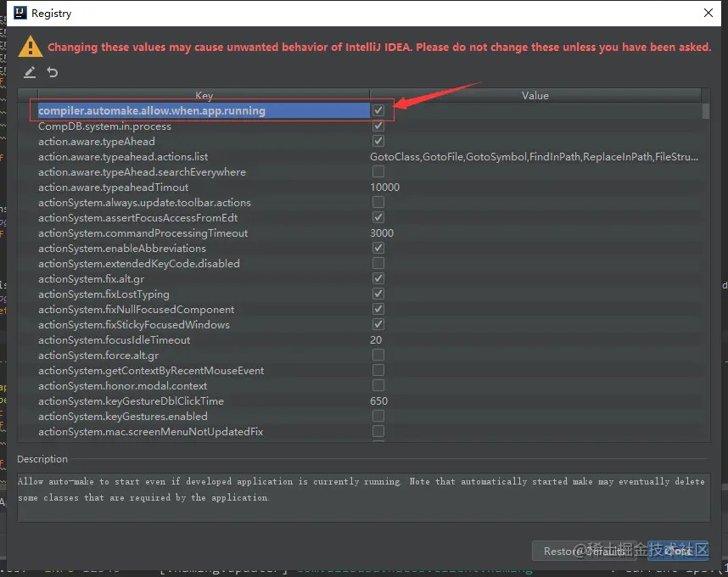Select actionSystem.force.alt.gr key
This screenshot has height=577, width=728.
(x=98, y=356)
